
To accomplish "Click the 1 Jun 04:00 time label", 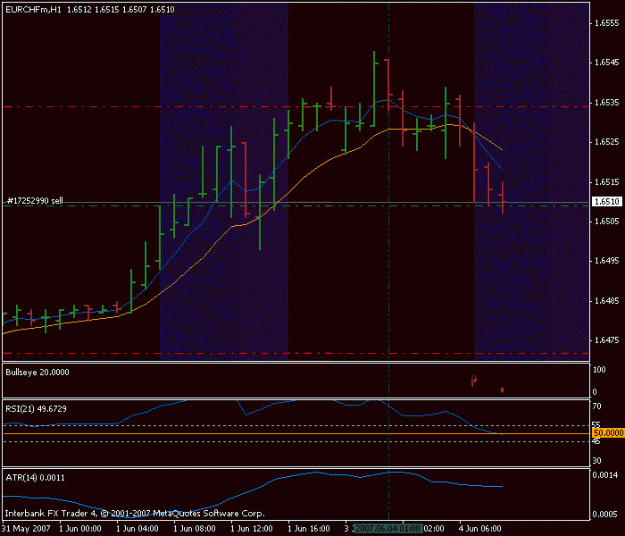I will point(137,529).
